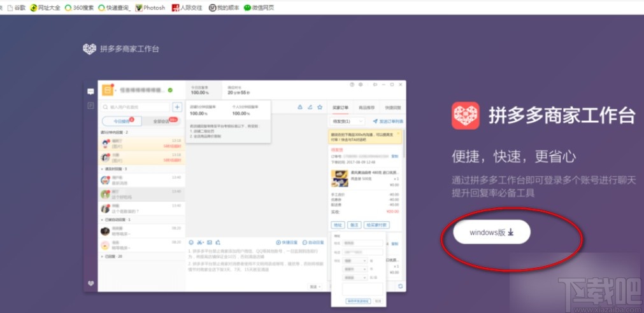Select the 响应时长 stat tab
This screenshot has width=644, height=313.
[x=238, y=90]
